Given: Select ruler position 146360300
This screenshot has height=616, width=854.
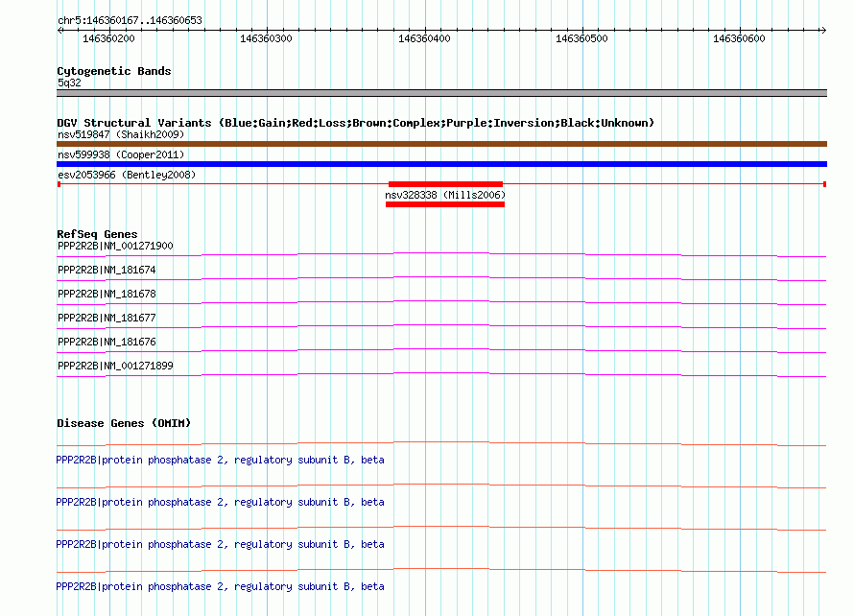Looking at the screenshot, I should (266, 38).
